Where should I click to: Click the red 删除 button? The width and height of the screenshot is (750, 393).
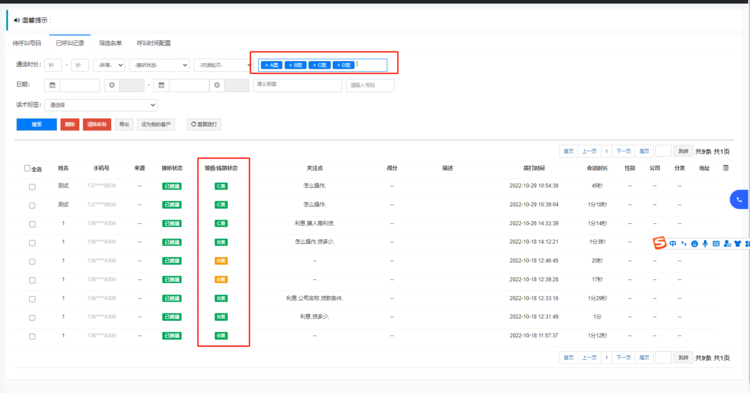[70, 124]
